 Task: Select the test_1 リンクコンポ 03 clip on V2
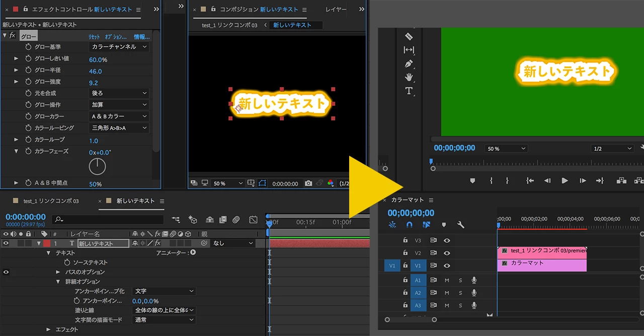click(x=542, y=253)
